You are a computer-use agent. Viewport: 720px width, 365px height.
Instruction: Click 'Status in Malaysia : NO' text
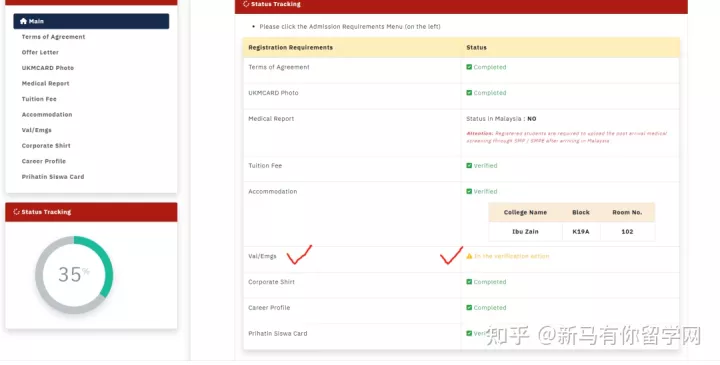[501, 118]
